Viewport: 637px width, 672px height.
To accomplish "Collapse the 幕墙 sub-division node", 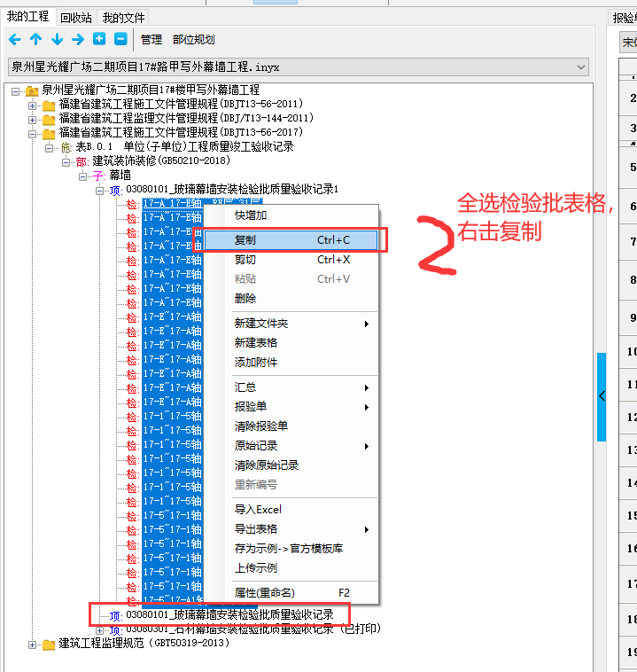I will (82, 176).
